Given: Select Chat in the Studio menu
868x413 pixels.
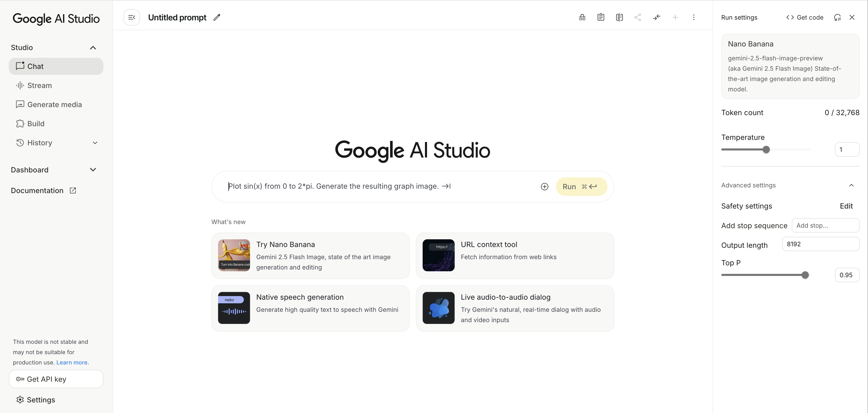Looking at the screenshot, I should pos(56,66).
